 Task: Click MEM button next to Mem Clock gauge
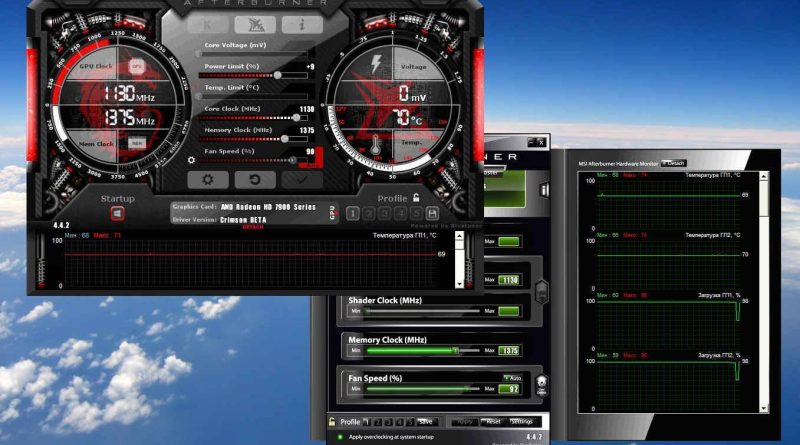coord(136,143)
